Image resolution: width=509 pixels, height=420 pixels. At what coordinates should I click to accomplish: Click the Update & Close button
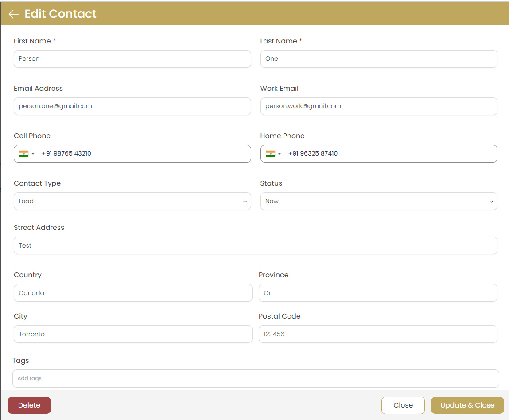point(467,405)
